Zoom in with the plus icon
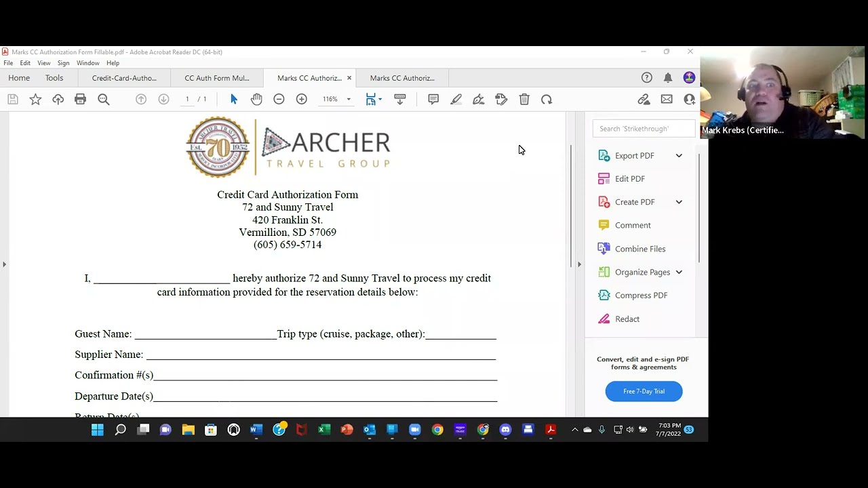Screen dimensions: 868x488 coord(302,100)
